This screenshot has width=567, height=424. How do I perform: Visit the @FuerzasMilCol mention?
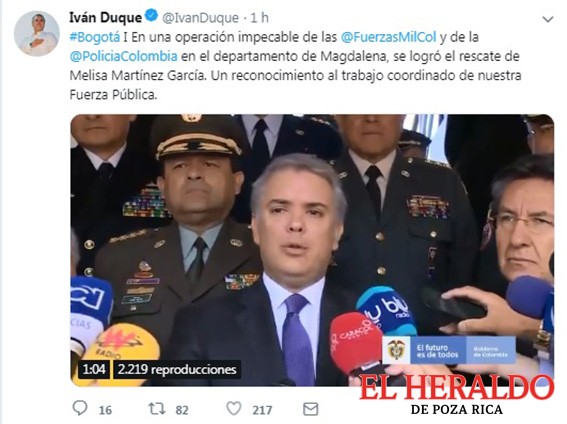[x=388, y=37]
